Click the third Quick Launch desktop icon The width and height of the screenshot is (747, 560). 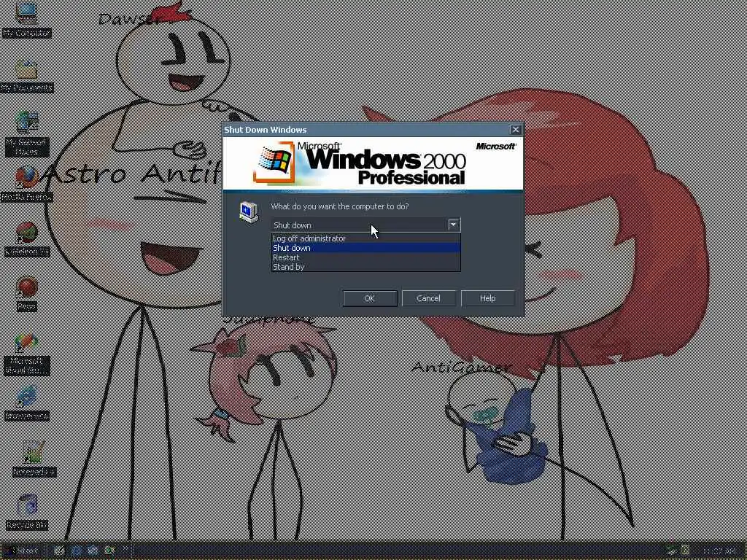point(93,551)
